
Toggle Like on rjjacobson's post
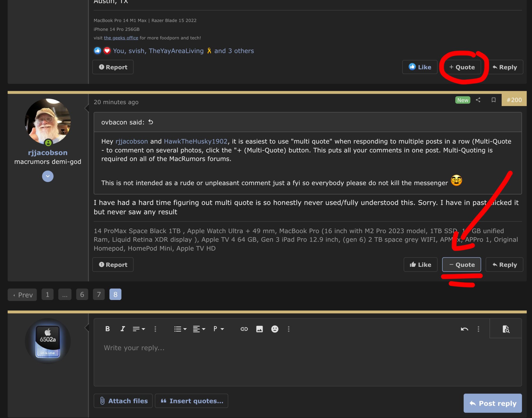(x=420, y=264)
